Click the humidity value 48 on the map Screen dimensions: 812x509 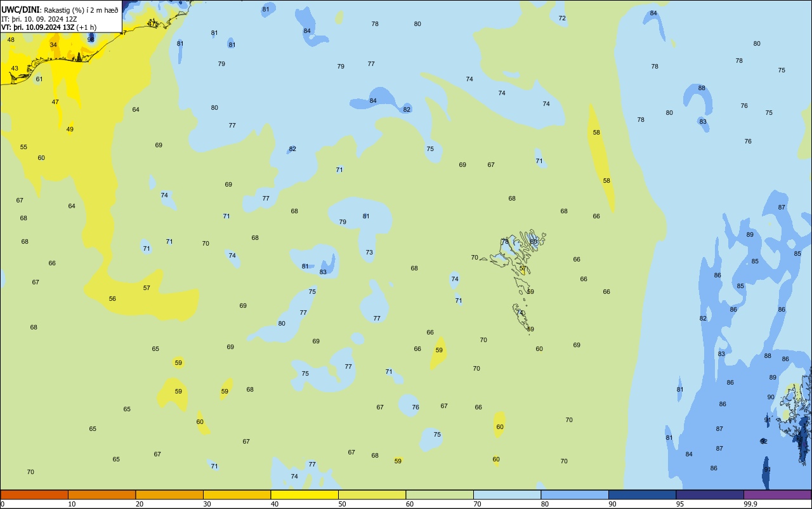click(x=11, y=40)
